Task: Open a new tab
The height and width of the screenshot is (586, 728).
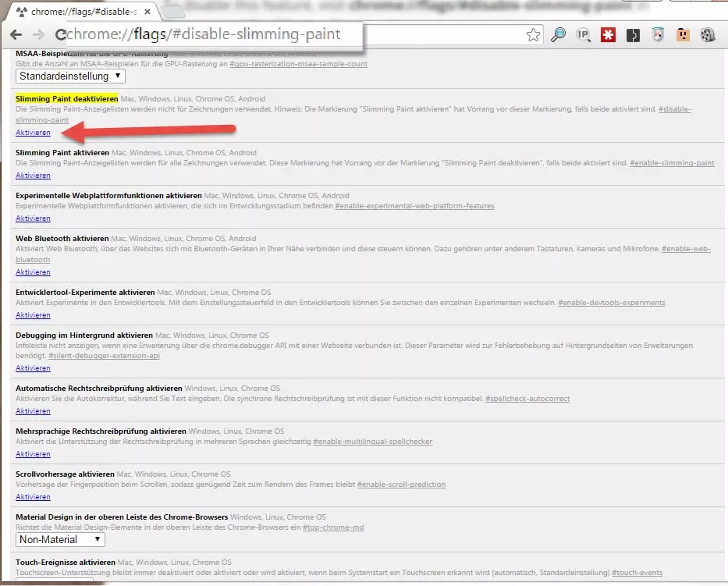Action: coord(174,11)
